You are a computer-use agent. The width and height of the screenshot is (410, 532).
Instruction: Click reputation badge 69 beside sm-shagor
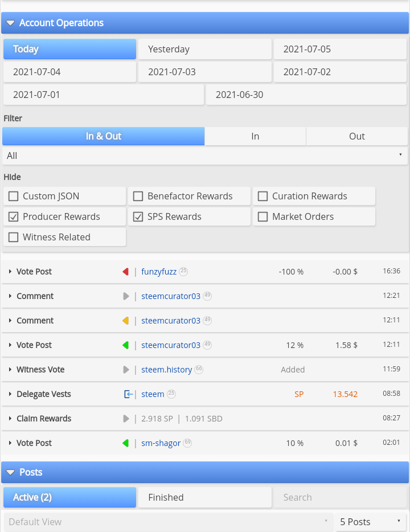[x=187, y=442]
